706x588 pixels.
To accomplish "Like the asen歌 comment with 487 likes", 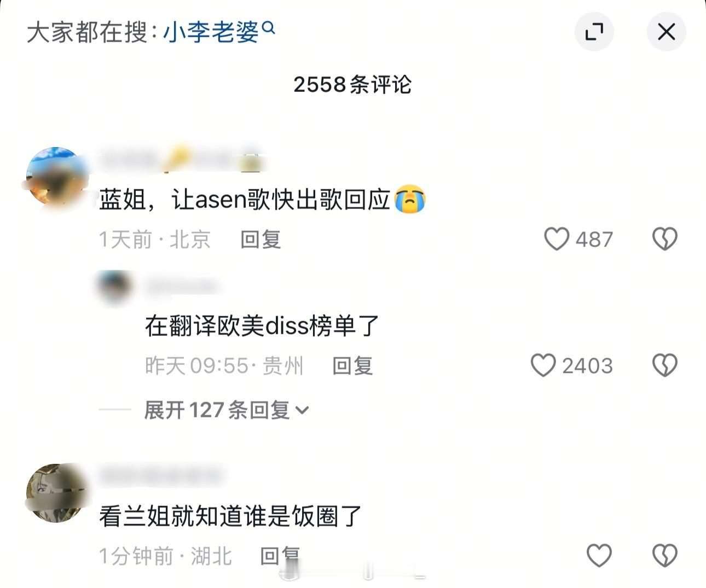I will pos(557,239).
